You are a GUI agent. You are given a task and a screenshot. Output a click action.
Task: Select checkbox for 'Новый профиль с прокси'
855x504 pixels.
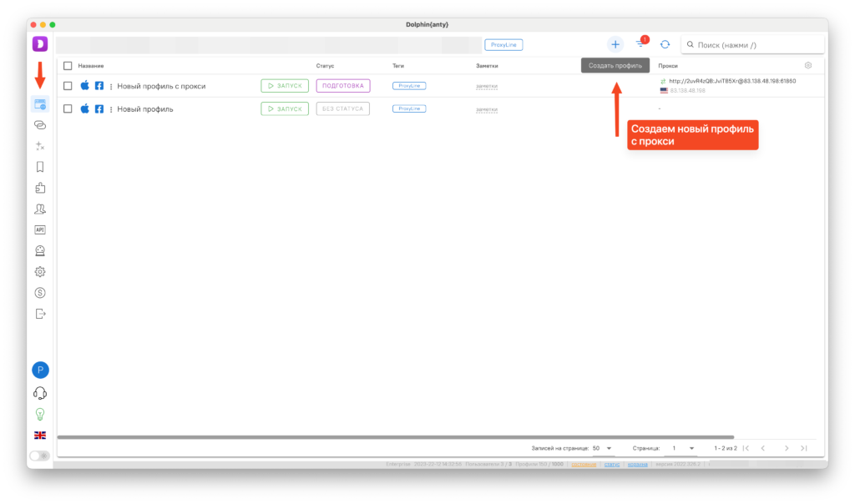click(68, 86)
